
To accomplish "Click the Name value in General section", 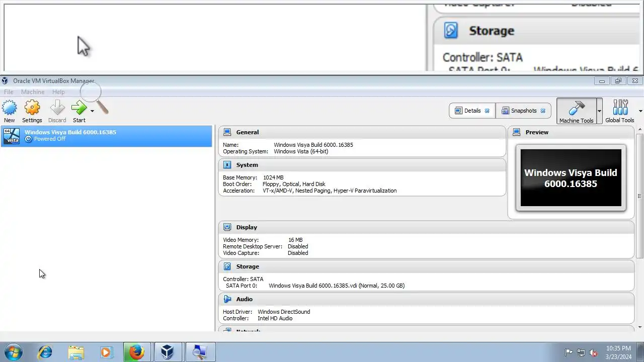I will [313, 145].
